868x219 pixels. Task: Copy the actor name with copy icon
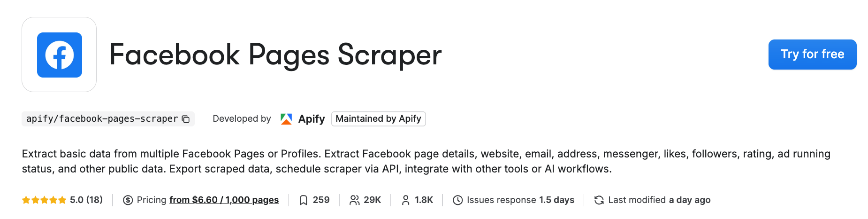tap(186, 119)
